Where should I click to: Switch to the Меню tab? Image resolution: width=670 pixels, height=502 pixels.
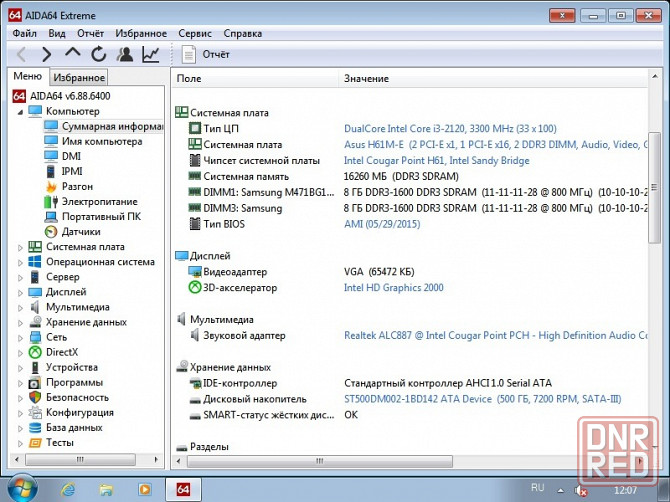point(28,76)
